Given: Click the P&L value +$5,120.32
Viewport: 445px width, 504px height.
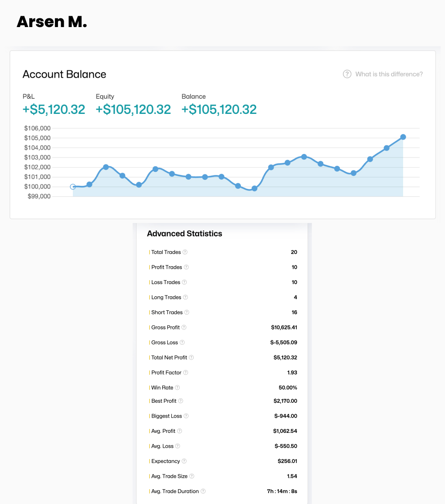Looking at the screenshot, I should [x=54, y=110].
